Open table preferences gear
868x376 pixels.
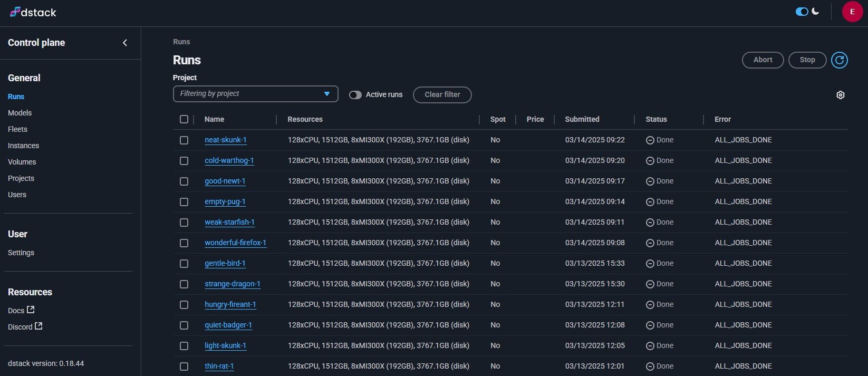tap(841, 95)
